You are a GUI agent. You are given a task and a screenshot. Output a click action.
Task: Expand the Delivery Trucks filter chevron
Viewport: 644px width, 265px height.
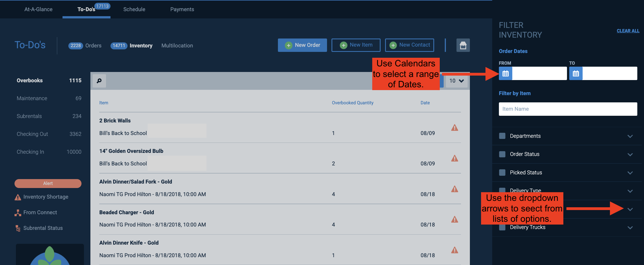(630, 228)
